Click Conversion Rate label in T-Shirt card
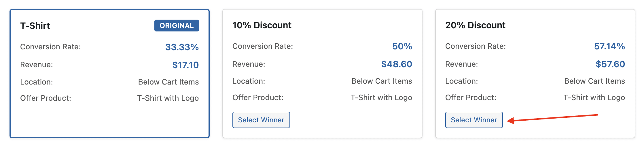 coord(50,47)
